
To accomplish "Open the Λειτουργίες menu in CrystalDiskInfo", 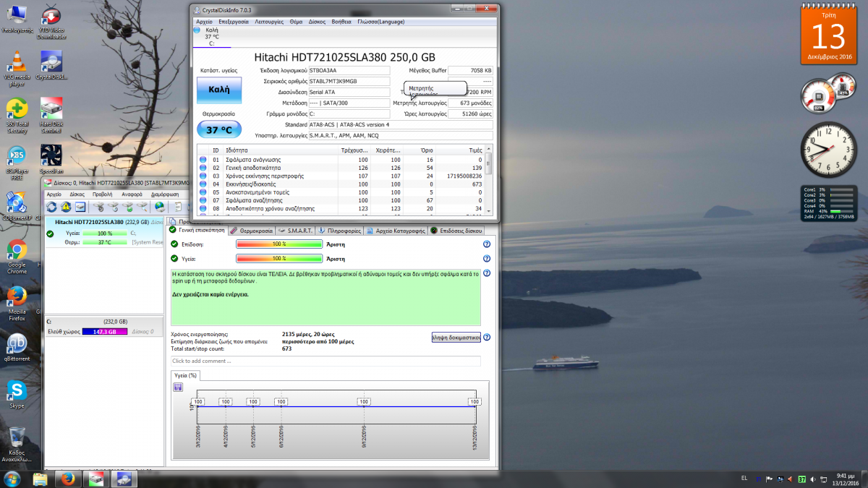I will (x=270, y=22).
